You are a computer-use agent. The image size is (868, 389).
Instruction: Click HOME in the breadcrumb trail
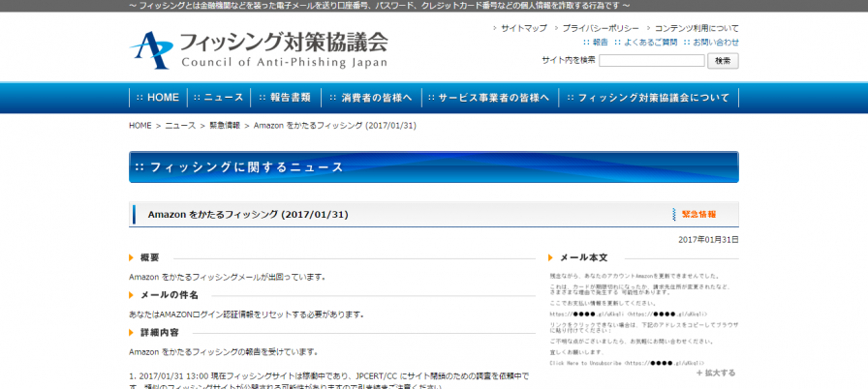pyautogui.click(x=140, y=126)
